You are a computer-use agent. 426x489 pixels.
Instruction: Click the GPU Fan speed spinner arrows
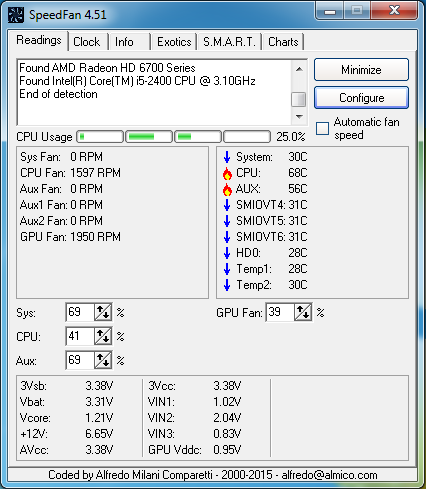pyautogui.click(x=303, y=312)
